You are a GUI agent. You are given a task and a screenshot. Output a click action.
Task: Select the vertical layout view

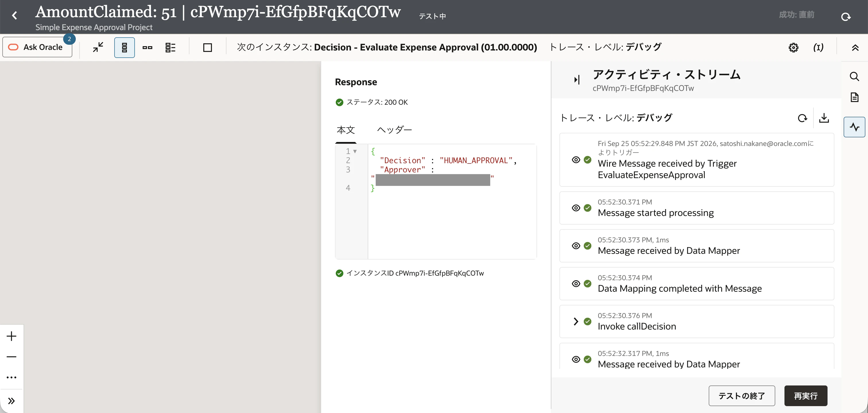(124, 47)
